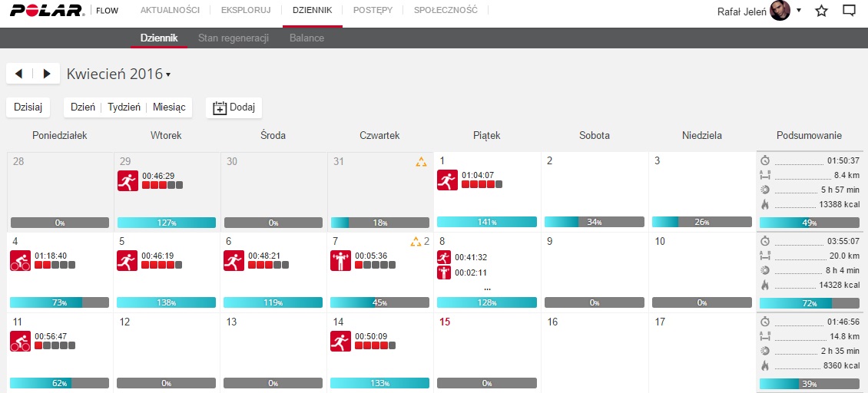Open the notifications speech bubble icon

(x=849, y=11)
